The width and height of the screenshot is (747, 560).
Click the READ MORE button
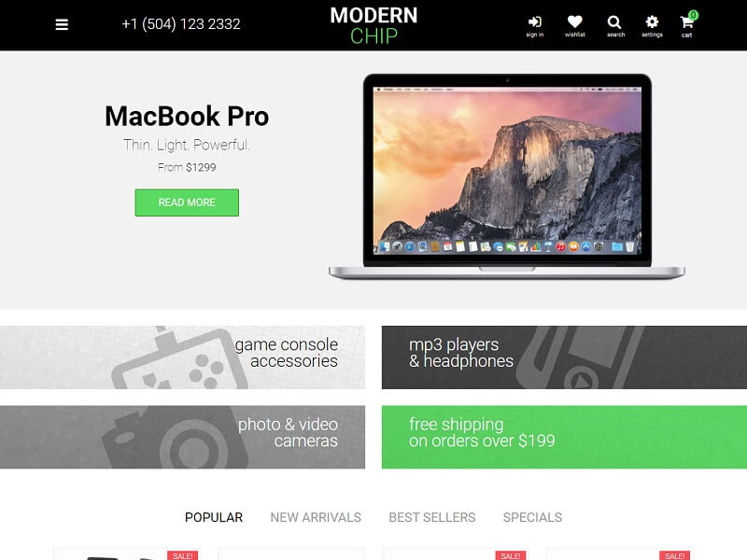[x=187, y=203]
